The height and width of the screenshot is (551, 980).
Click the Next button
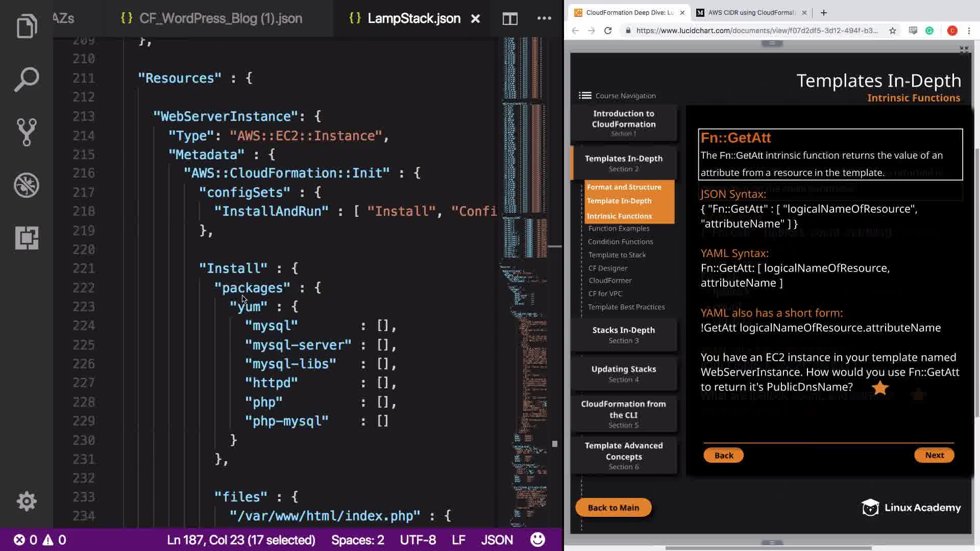pyautogui.click(x=934, y=455)
